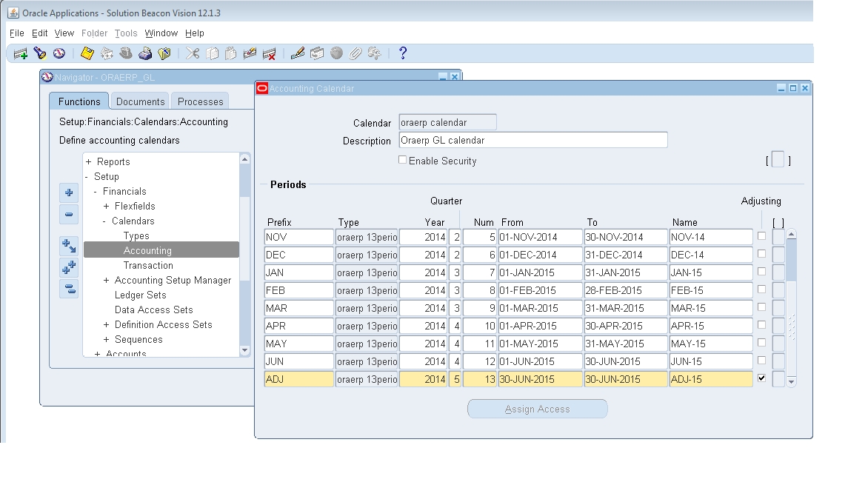Image resolution: width=868 pixels, height=502 pixels.
Task: Expand the Reports node in Navigator
Action: point(89,161)
